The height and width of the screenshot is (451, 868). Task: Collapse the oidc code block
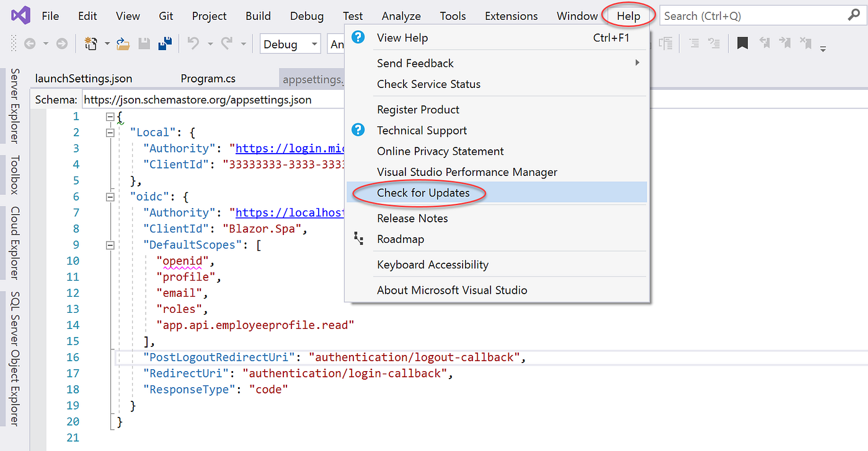pos(109,196)
